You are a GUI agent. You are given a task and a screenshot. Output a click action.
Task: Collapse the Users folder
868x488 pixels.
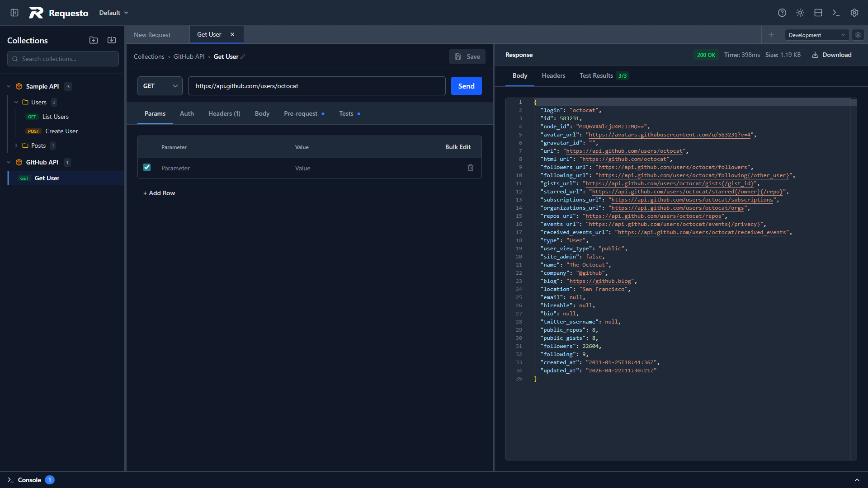tap(16, 102)
